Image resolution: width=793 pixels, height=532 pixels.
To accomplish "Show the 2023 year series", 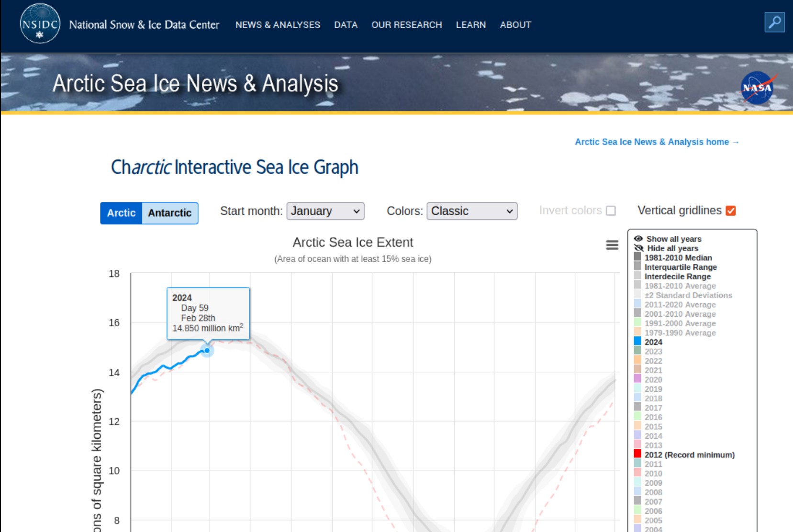I will pos(653,352).
